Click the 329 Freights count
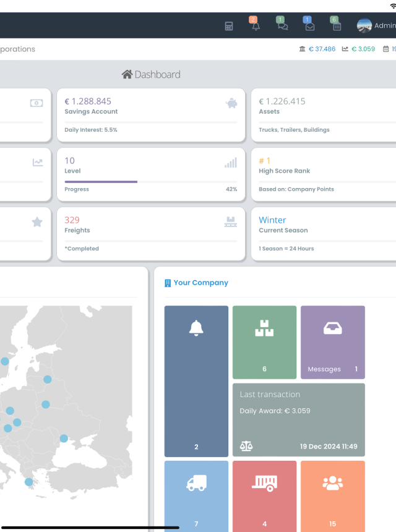Image resolution: width=396 pixels, height=532 pixels. pos(72,220)
